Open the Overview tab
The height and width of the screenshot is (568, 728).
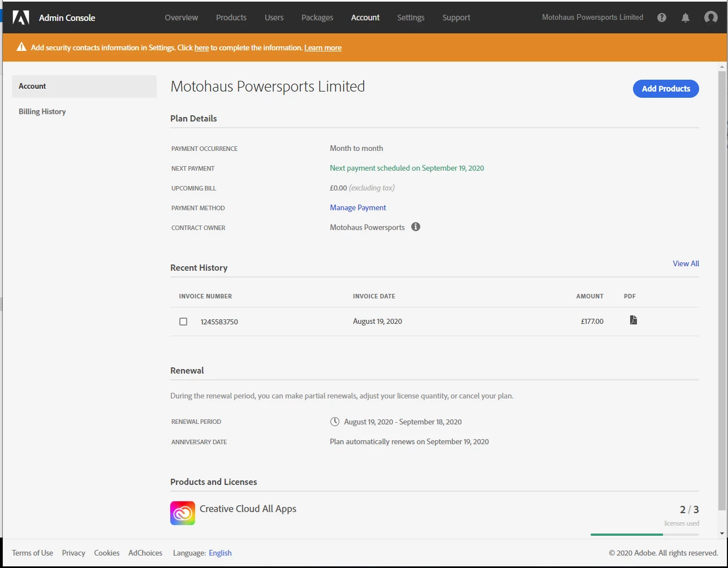[x=182, y=18]
